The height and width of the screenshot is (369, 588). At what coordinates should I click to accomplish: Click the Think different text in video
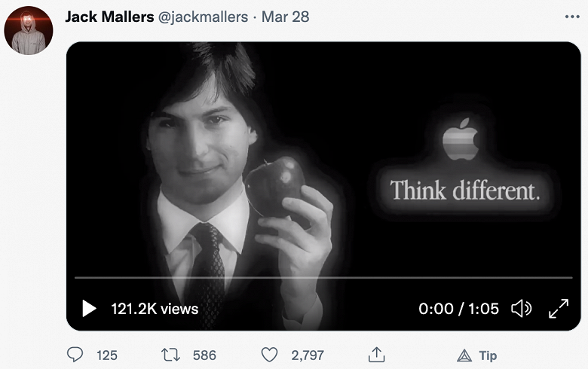[x=465, y=190]
